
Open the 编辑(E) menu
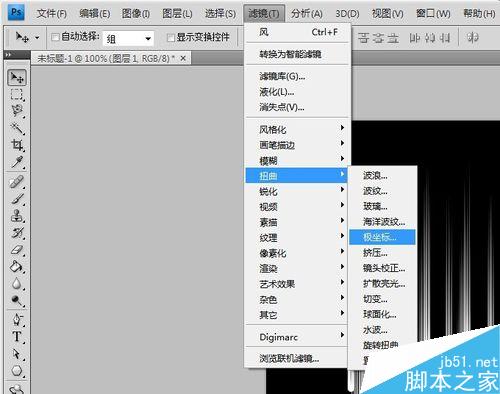pyautogui.click(x=95, y=13)
